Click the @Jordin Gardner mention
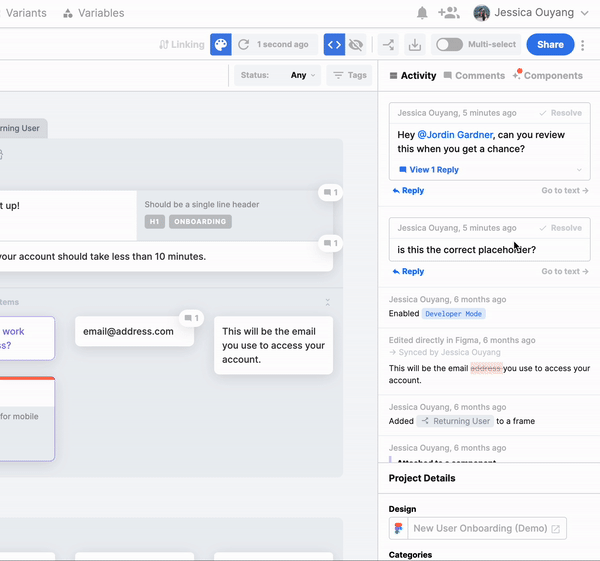Image resolution: width=600 pixels, height=561 pixels. [455, 135]
